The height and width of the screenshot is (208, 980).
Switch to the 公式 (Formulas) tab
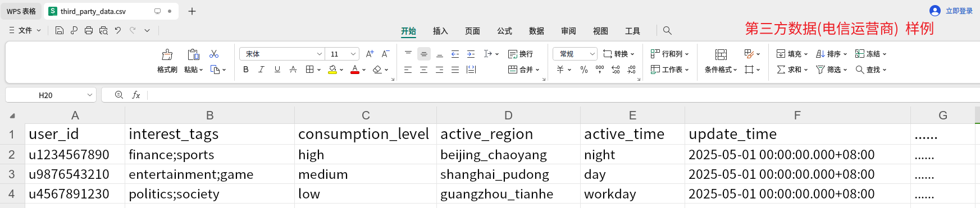point(504,31)
